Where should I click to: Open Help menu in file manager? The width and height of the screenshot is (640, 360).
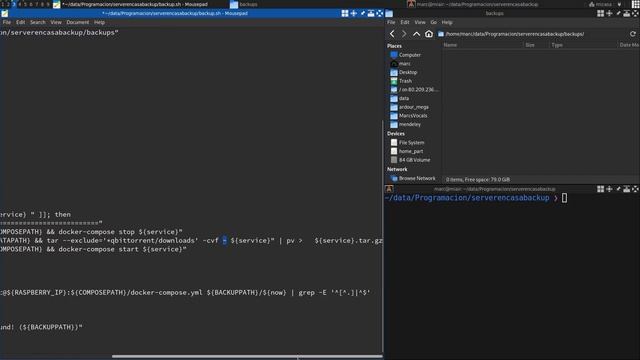(447, 22)
